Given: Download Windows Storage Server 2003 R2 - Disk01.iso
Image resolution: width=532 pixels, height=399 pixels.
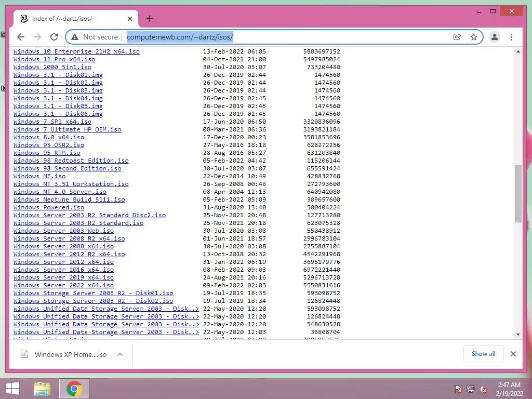Looking at the screenshot, I should [x=94, y=294].
